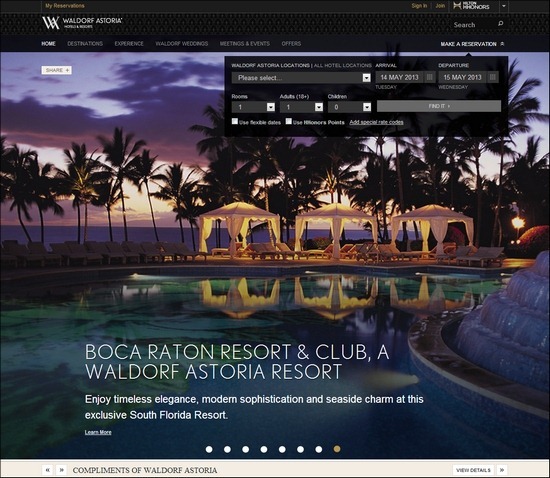Click the Find It button
550x478 pixels.
(x=439, y=106)
